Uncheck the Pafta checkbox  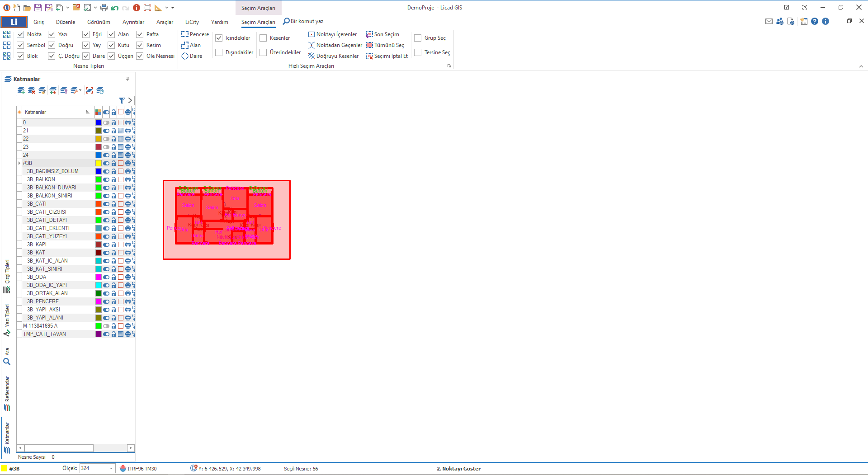140,34
